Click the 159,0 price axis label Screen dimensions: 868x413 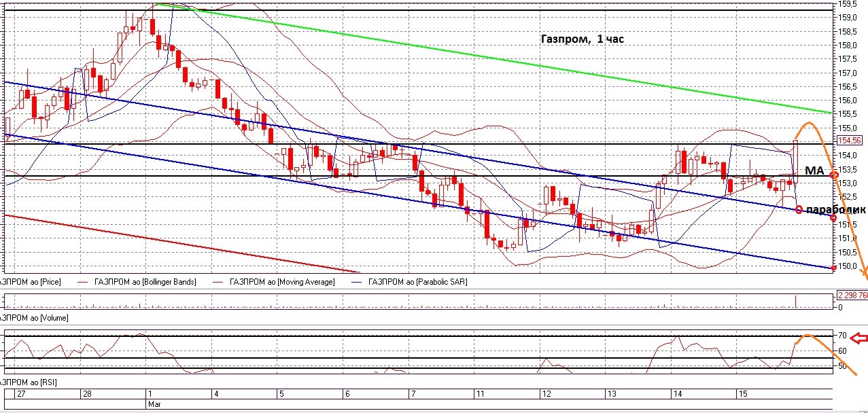point(847,18)
